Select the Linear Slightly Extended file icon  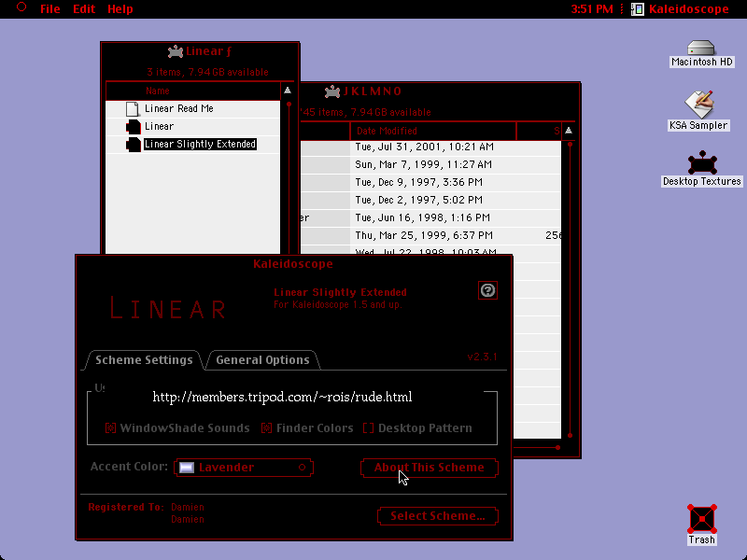click(x=134, y=145)
